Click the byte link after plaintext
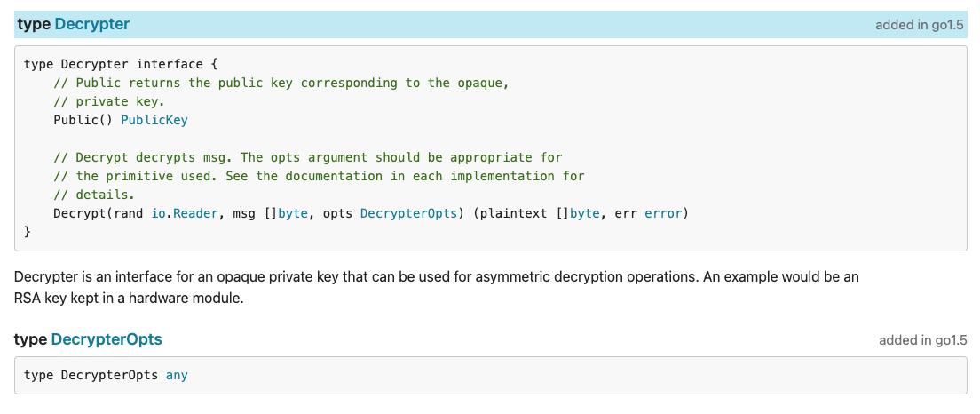This screenshot has width=980, height=414. click(585, 214)
